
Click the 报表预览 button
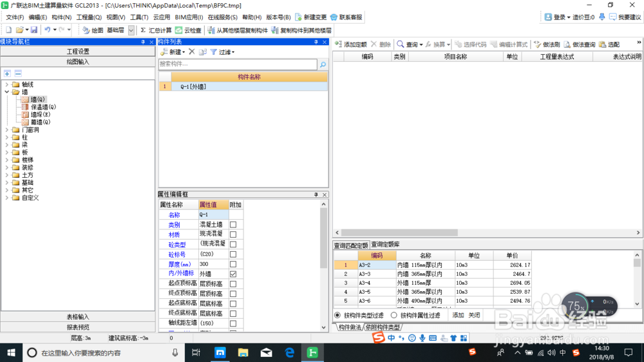(x=78, y=327)
